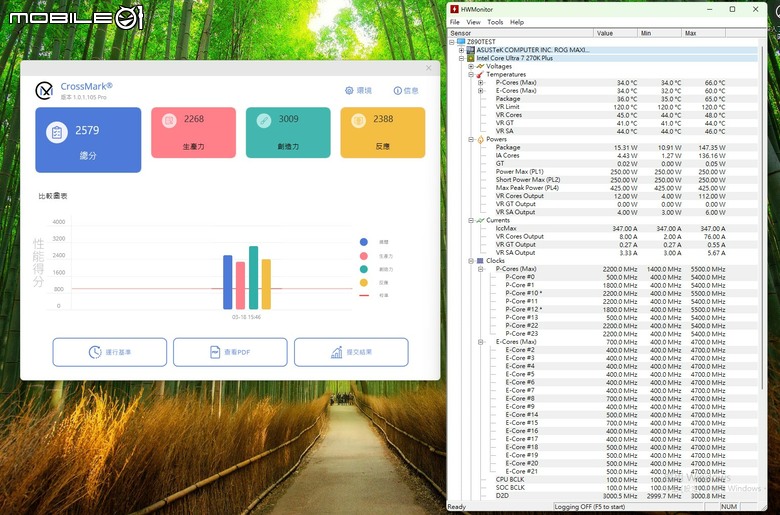Click the yellow responsiveness legend dot

click(364, 283)
